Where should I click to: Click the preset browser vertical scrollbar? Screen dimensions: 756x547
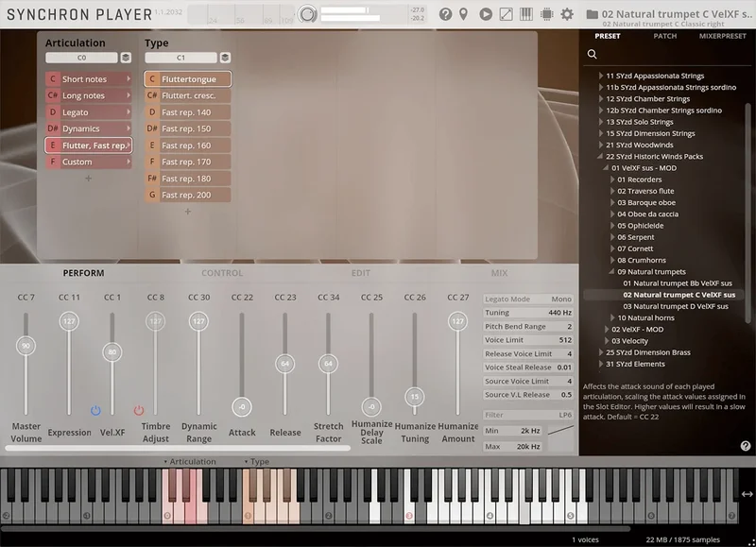(x=747, y=212)
